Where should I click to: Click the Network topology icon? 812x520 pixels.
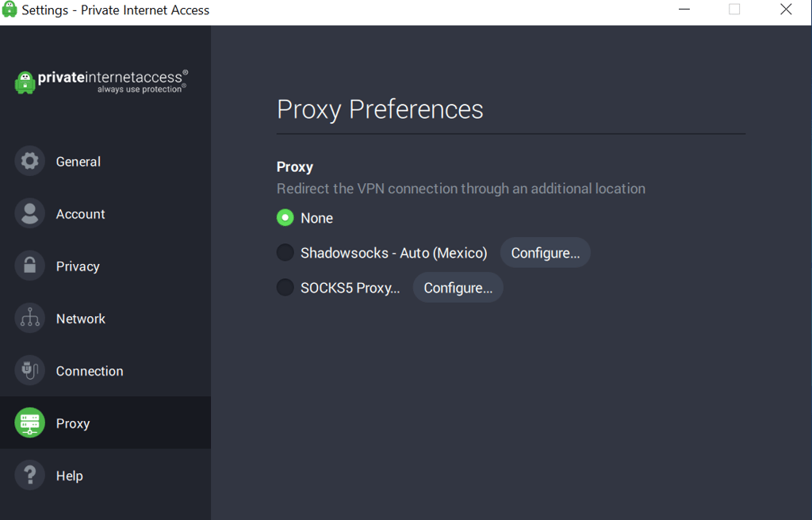[x=29, y=318]
